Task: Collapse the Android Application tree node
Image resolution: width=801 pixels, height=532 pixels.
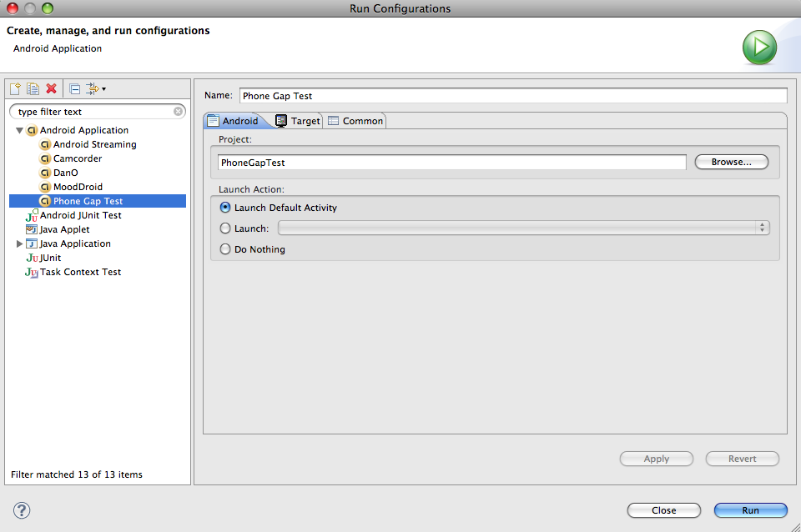Action: click(x=19, y=130)
